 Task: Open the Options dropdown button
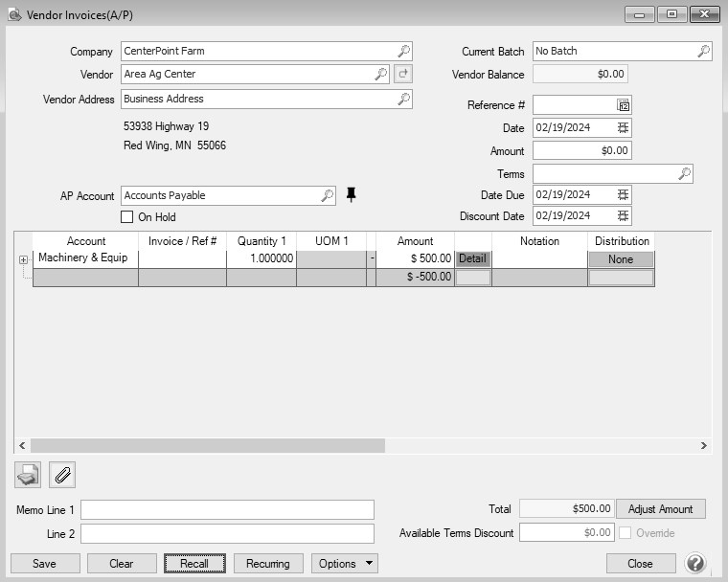[x=345, y=564]
